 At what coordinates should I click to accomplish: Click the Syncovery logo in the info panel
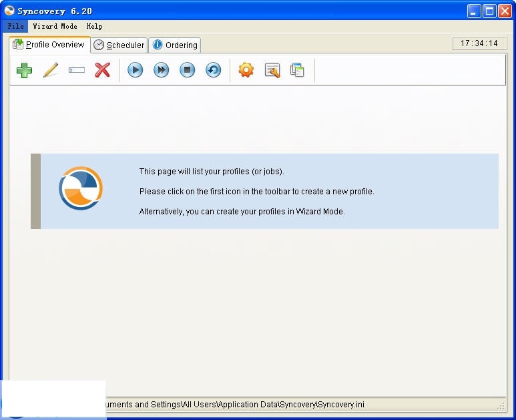click(81, 188)
